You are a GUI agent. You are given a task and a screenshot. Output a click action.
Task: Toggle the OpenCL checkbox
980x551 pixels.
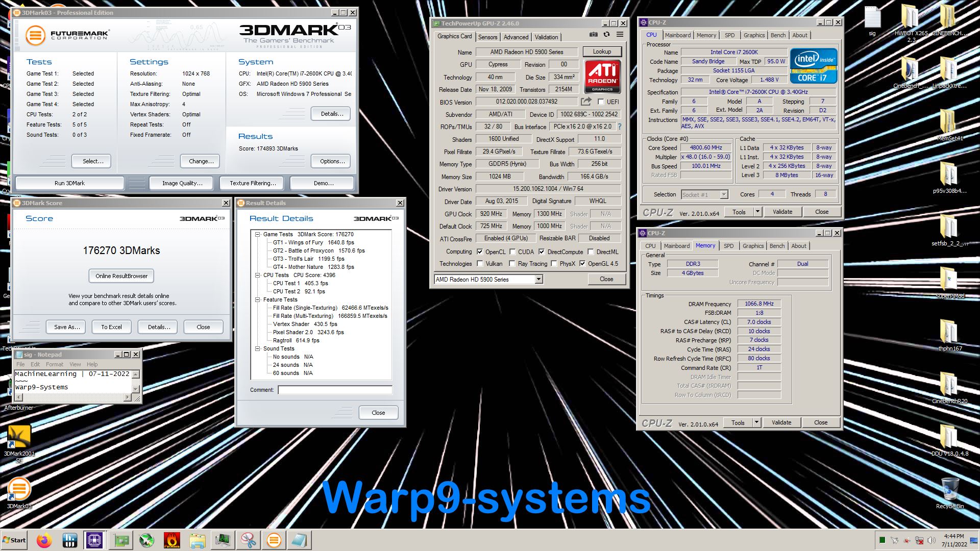(480, 252)
